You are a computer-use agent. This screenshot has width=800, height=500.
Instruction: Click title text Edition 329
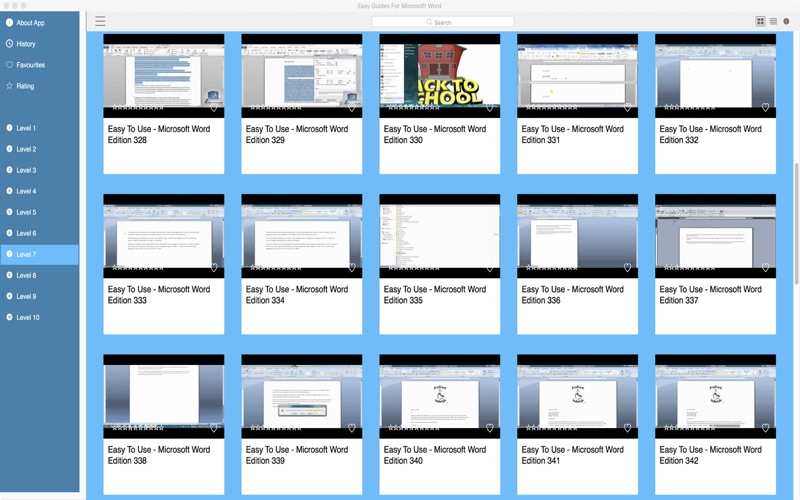coord(296,134)
